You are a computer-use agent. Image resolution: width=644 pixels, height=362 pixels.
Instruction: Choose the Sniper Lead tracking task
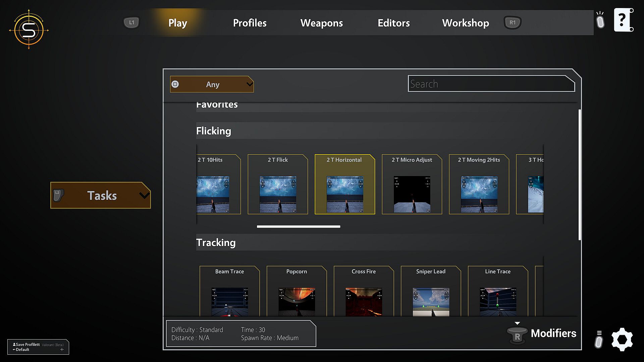point(431,292)
